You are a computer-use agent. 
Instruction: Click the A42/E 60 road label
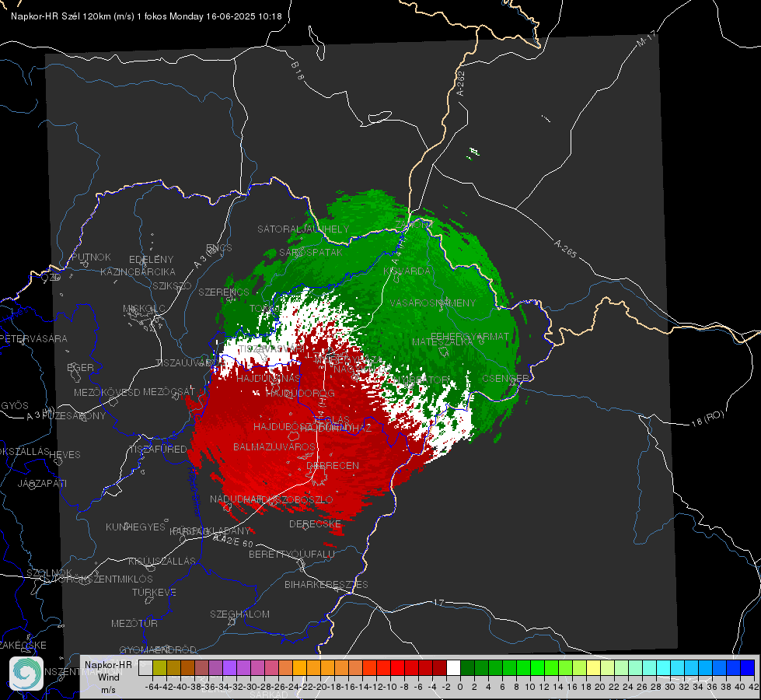pos(233,540)
